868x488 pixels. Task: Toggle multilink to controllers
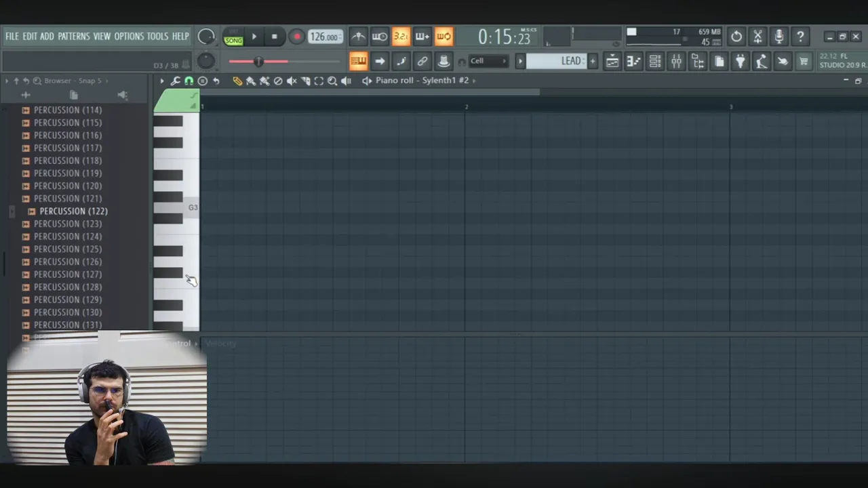422,61
